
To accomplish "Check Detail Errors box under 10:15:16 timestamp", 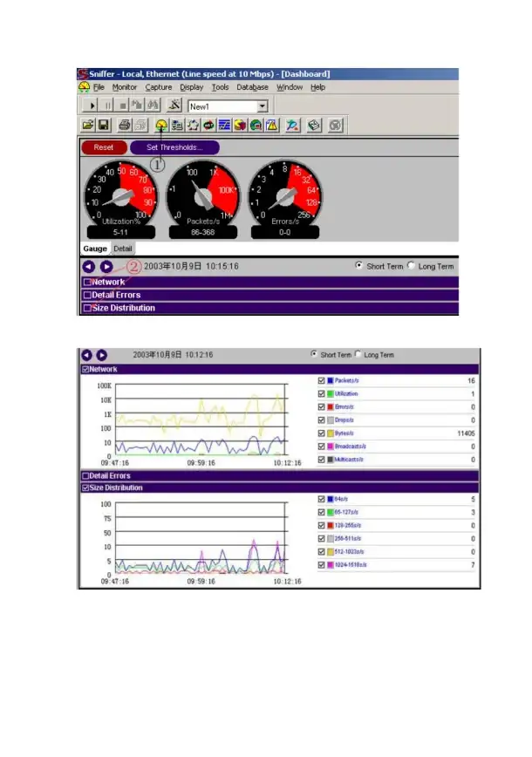I will (x=87, y=295).
